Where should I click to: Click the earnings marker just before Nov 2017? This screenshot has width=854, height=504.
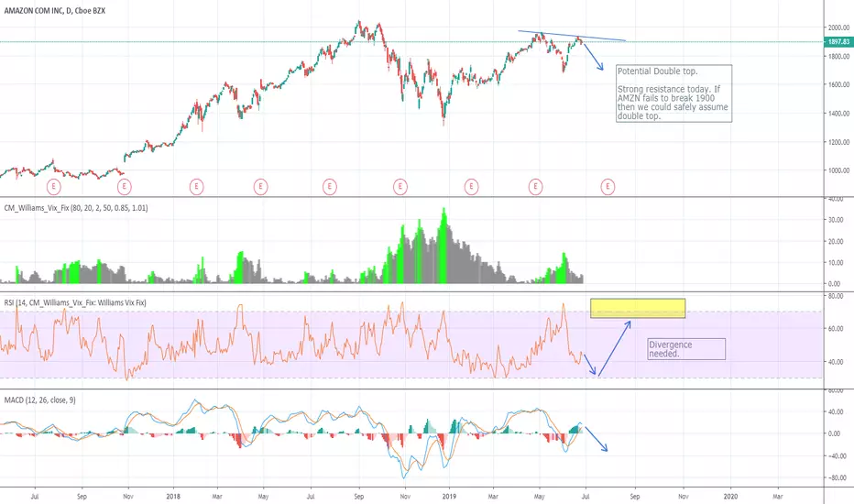[125, 186]
